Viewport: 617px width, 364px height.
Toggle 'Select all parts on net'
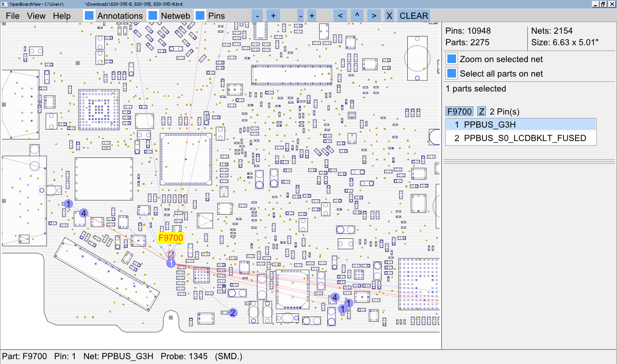(x=452, y=74)
